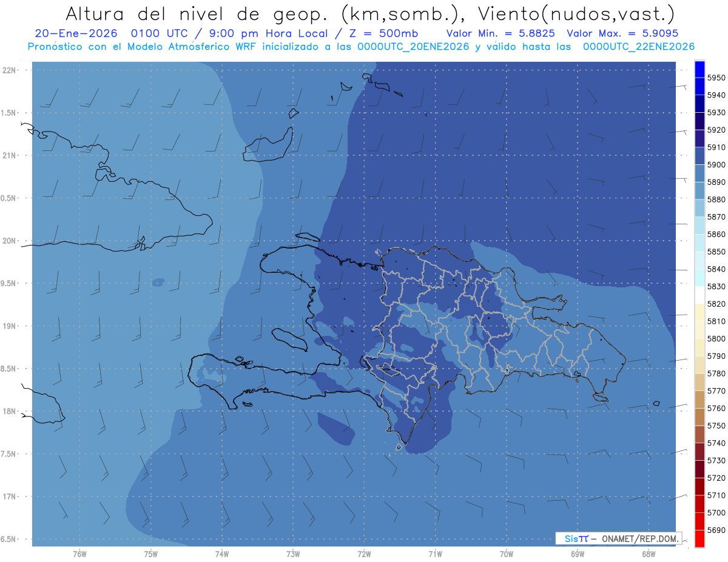Click the '71W' longitude axis label
The width and height of the screenshot is (728, 562).
[435, 554]
